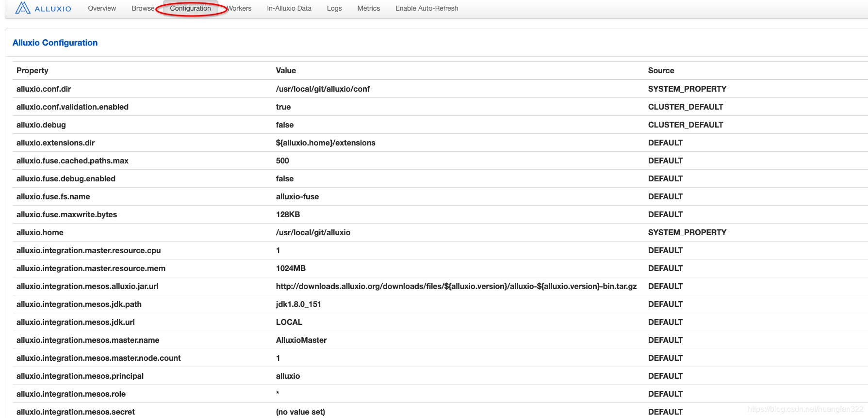The image size is (868, 418).
Task: Click alluxio.debug property name
Action: tap(41, 125)
